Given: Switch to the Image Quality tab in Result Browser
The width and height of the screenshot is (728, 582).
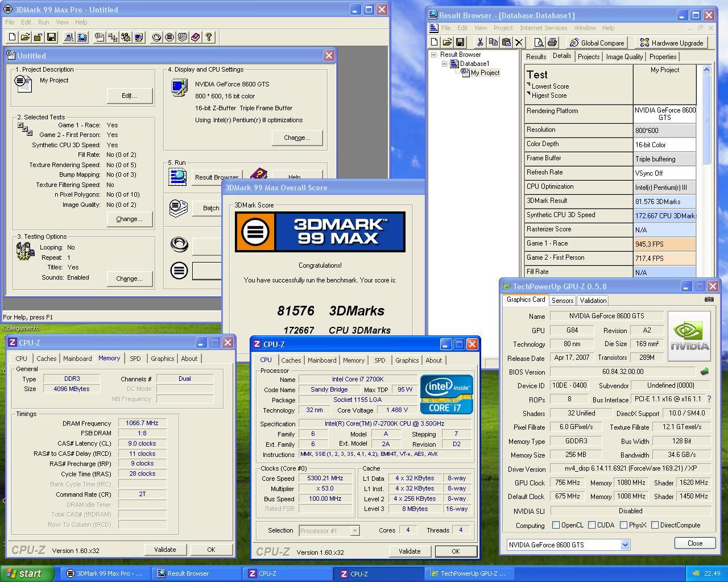Looking at the screenshot, I should pos(624,57).
